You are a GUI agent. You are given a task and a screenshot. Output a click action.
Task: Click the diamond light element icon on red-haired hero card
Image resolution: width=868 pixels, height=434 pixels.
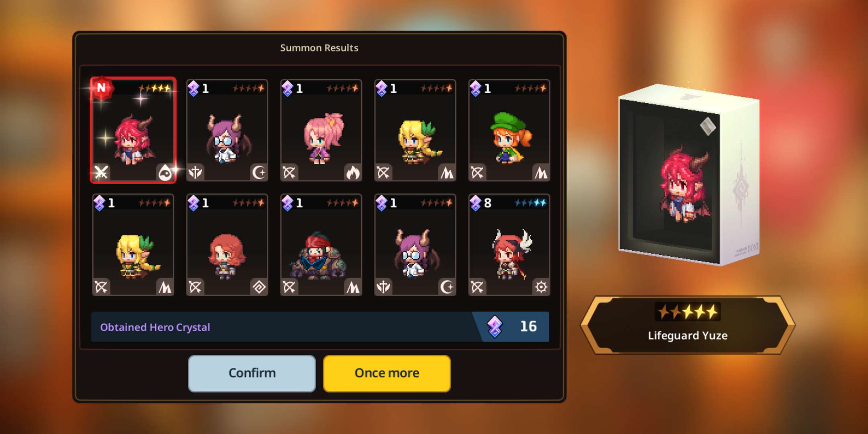point(259,287)
